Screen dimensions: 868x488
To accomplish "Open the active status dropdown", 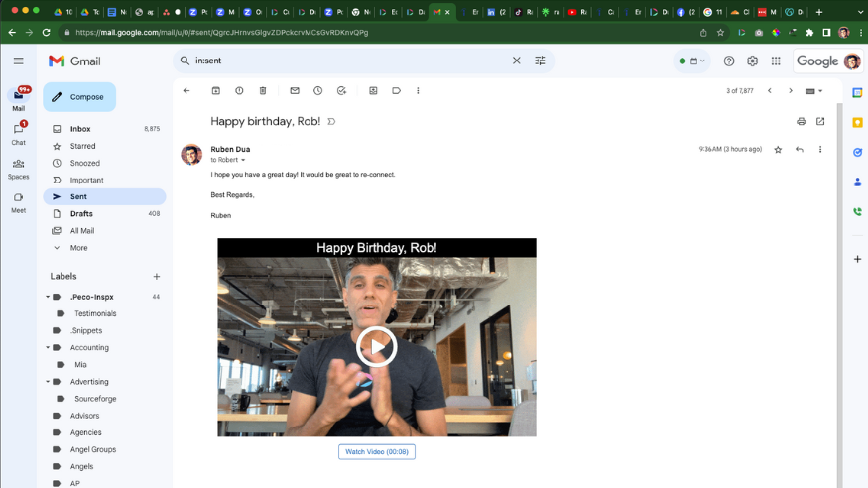I will pos(691,61).
